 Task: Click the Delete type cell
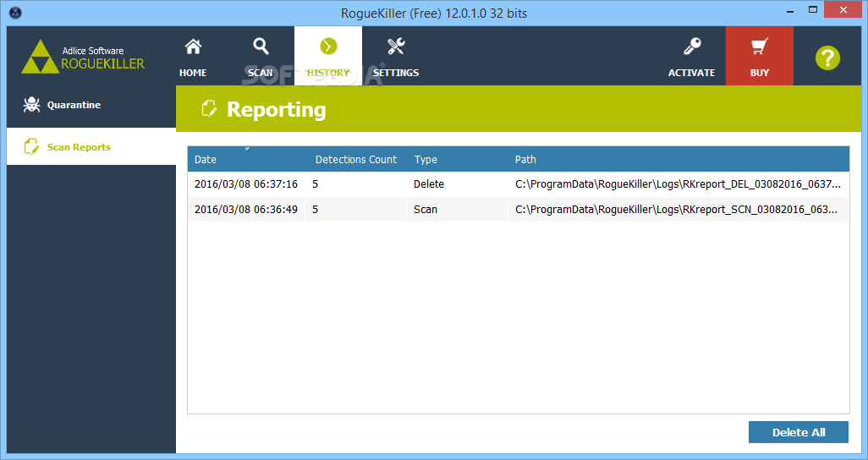pos(457,184)
